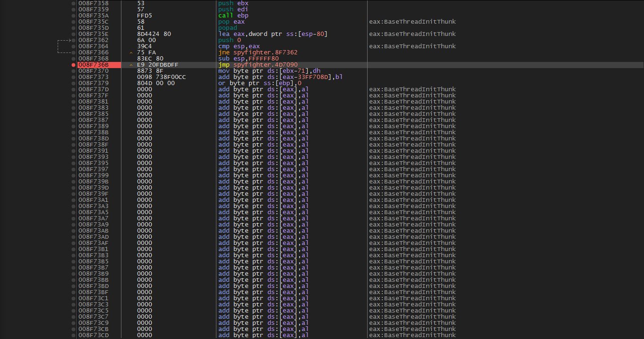
Task: Toggle breakpoint dot beside address 008F73CD
Action: tap(73, 335)
